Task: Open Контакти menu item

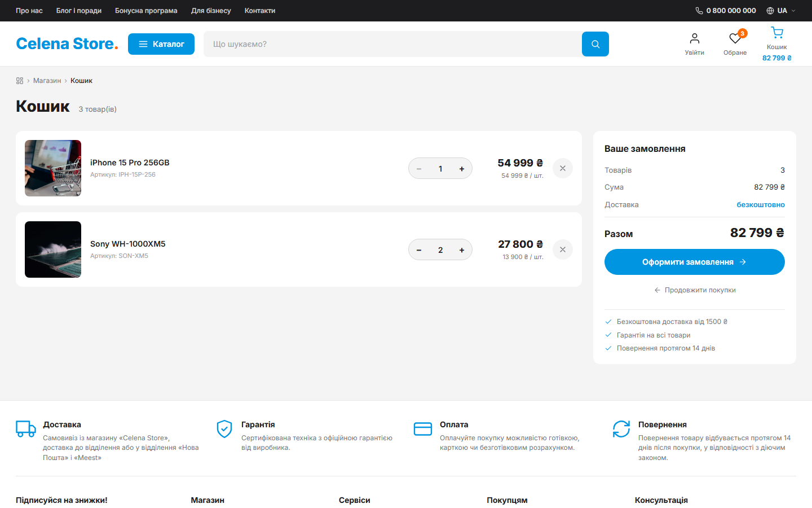Action: click(x=260, y=11)
